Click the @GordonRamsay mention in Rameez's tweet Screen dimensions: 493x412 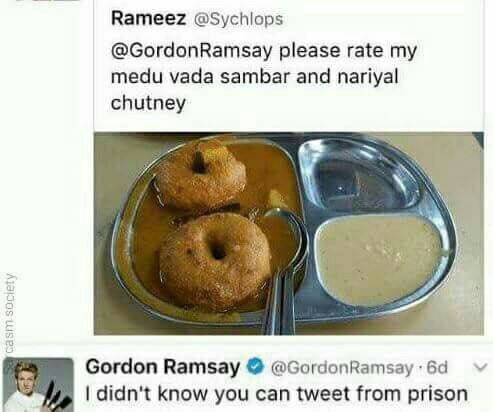click(192, 51)
